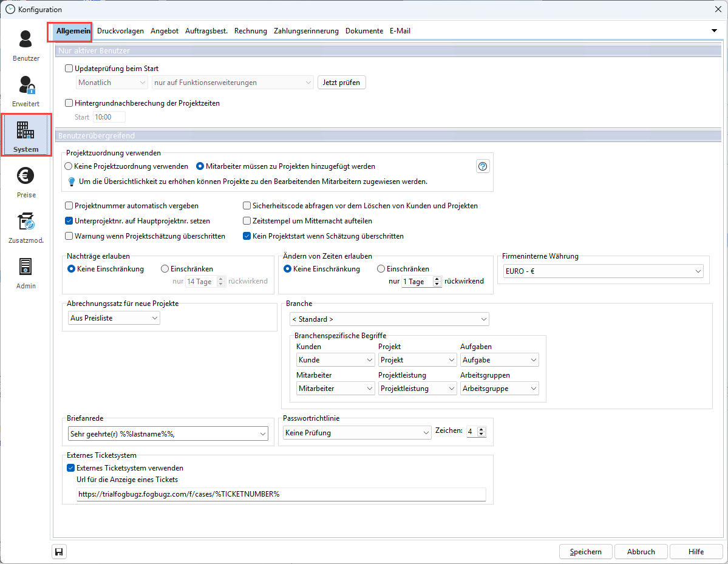Image resolution: width=728 pixels, height=564 pixels.
Task: Switch to the Rechnung tab
Action: 250,30
